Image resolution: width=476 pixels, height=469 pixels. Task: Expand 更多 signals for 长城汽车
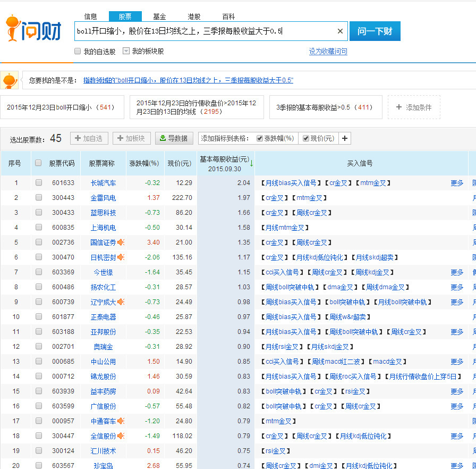click(457, 183)
